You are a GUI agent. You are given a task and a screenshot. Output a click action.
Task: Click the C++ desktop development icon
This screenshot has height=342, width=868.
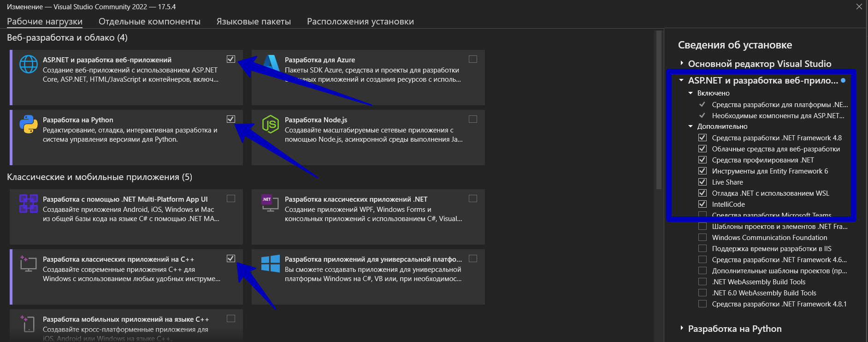coord(29,264)
